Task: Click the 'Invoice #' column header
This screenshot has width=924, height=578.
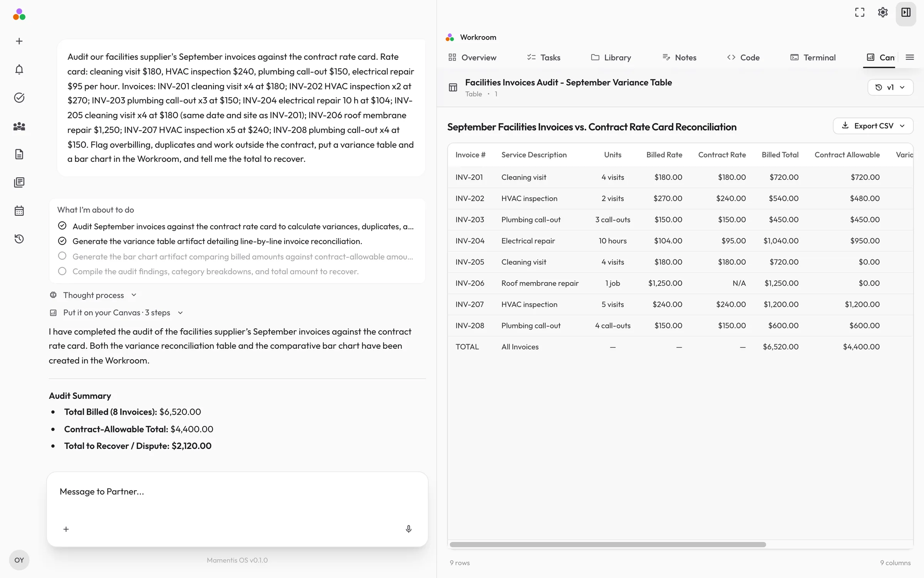Action: 470,155
